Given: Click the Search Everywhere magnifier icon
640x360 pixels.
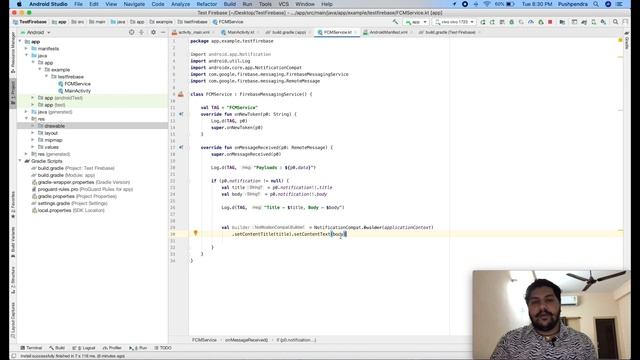Looking at the screenshot, I should tap(616, 22).
